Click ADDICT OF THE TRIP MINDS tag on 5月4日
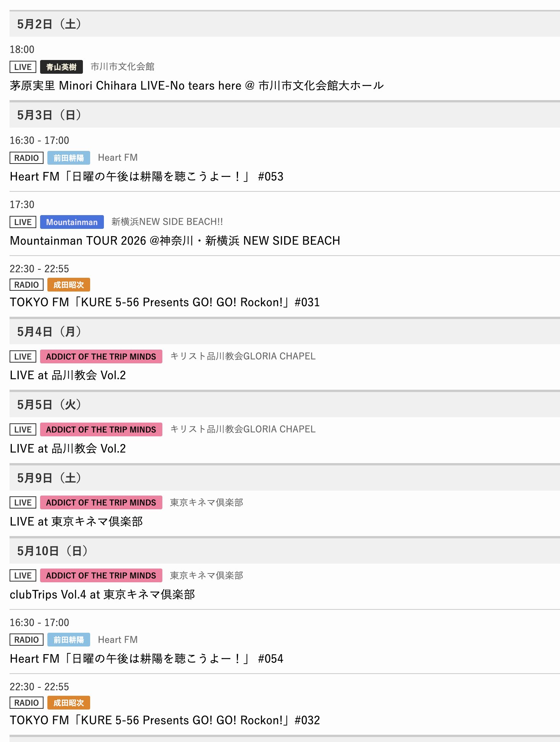This screenshot has height=742, width=560. coord(101,356)
